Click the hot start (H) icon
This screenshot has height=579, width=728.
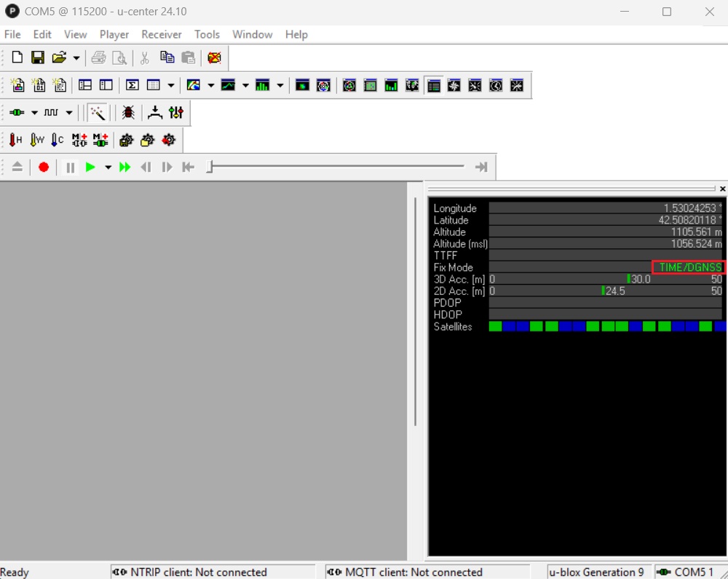pos(15,140)
